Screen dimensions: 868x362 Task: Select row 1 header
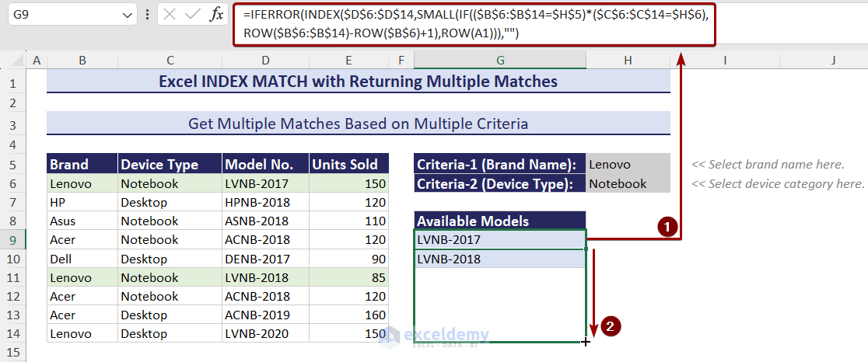click(13, 83)
